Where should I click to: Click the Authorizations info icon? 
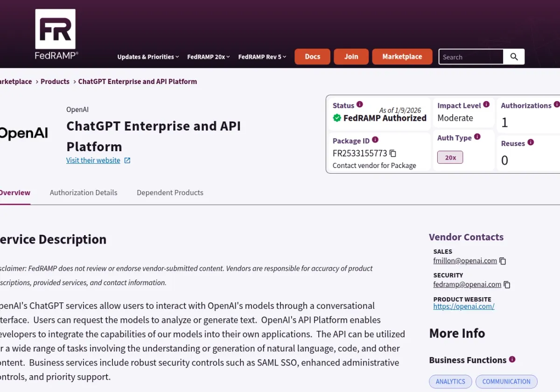[557, 105]
